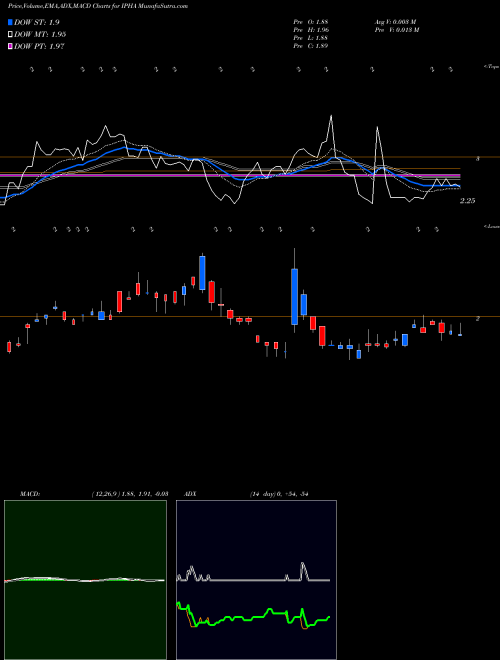The height and width of the screenshot is (660, 500).
Task: Select the 'DOW PT: 1.97' legend label
Action: point(39,46)
